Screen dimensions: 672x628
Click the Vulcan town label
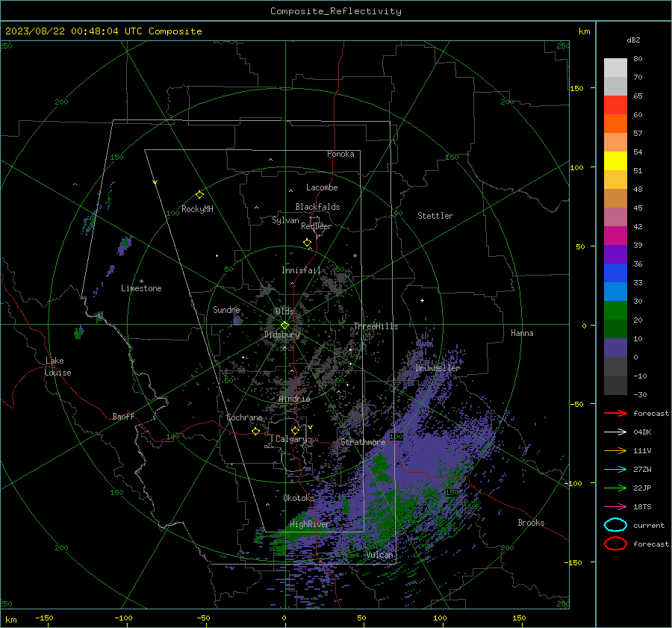coord(379,555)
